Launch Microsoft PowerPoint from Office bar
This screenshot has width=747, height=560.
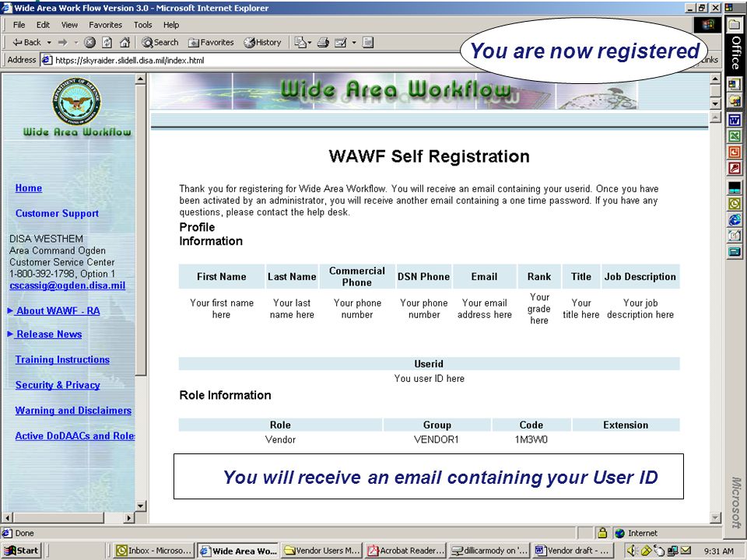point(735,152)
